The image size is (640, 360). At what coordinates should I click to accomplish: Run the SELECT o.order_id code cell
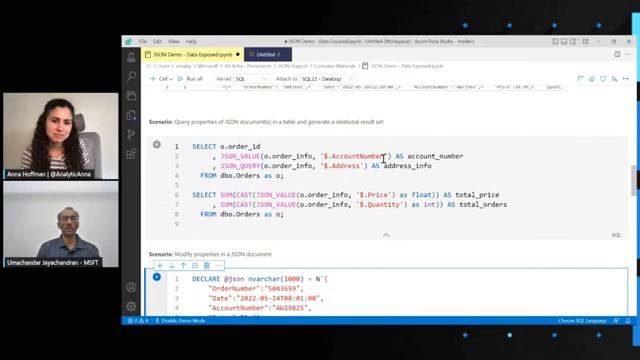pyautogui.click(x=157, y=144)
